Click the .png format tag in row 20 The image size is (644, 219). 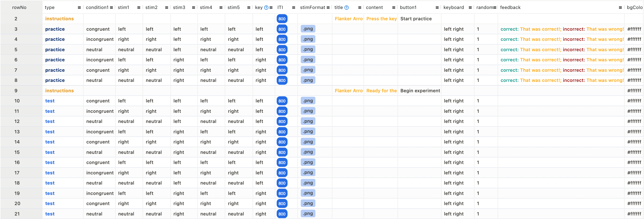tap(308, 203)
